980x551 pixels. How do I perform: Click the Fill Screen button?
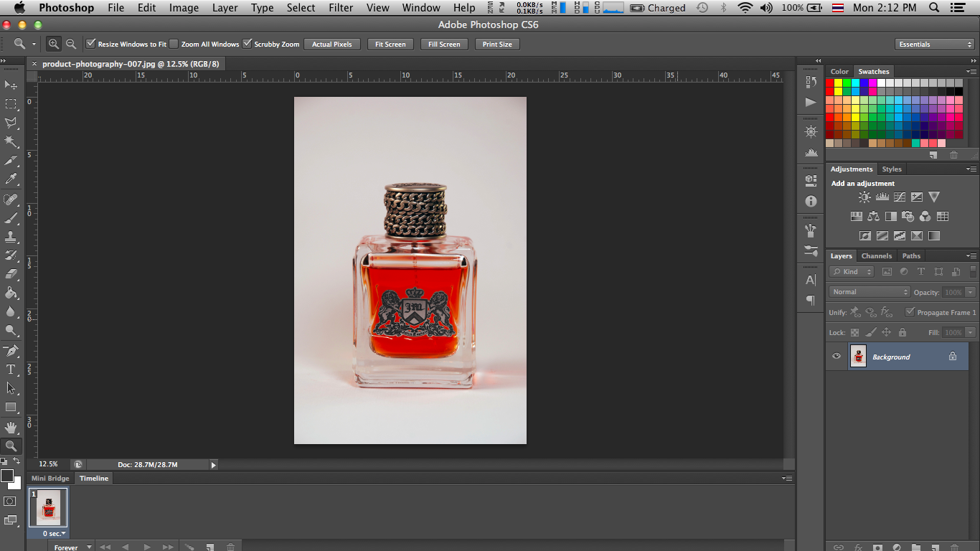click(x=444, y=44)
